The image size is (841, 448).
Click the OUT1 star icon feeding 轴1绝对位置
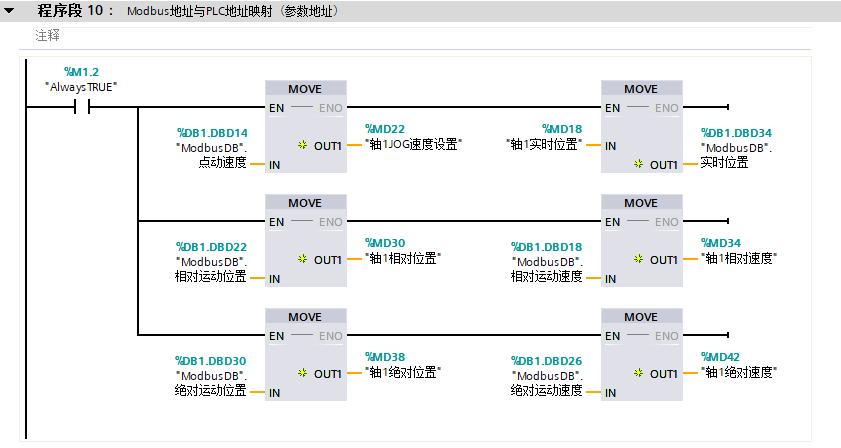303,374
